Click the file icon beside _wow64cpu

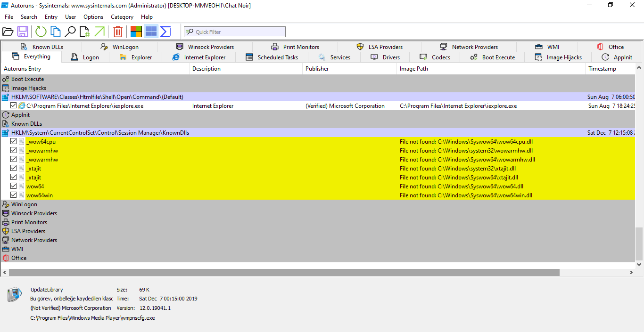[22, 142]
